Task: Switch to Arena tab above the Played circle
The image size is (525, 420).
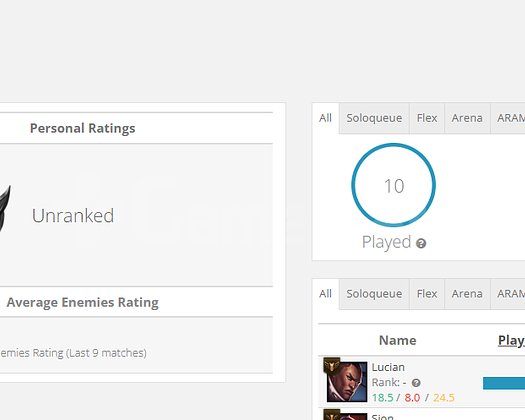Action: 467,118
